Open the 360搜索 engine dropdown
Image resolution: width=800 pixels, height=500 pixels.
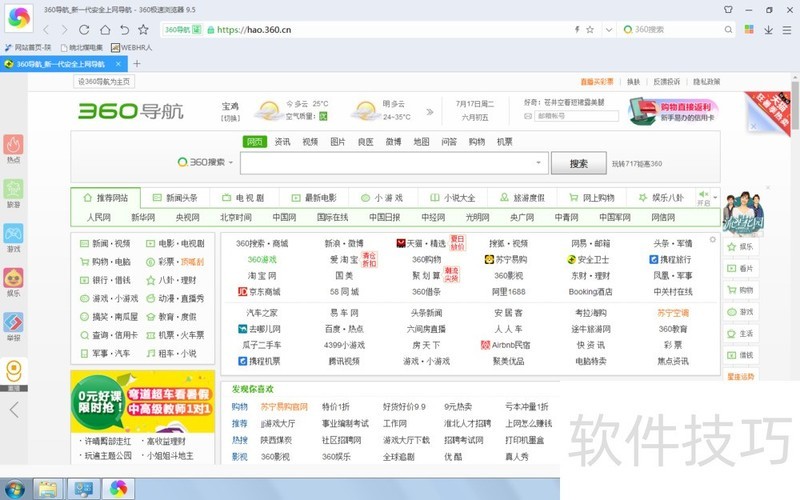coord(205,162)
